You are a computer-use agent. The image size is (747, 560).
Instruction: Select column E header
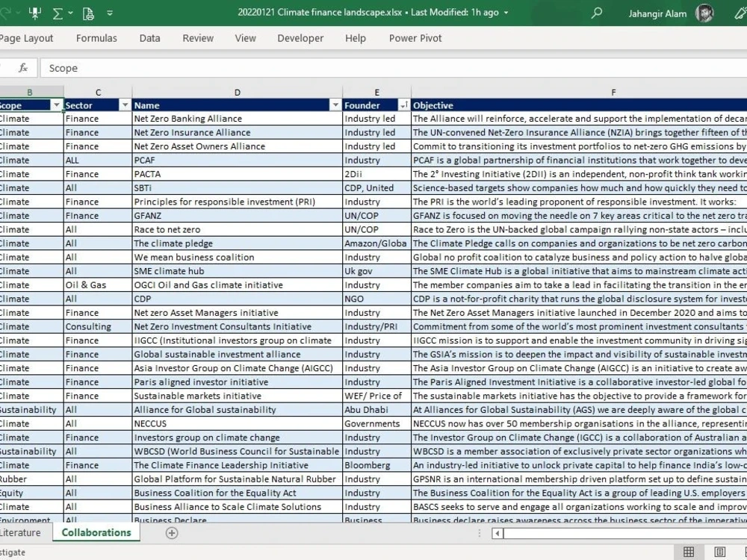click(x=376, y=93)
